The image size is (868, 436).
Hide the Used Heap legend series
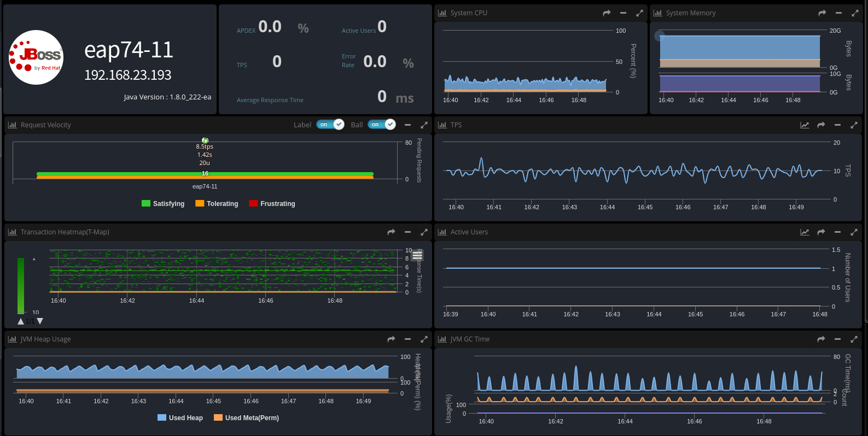pos(180,418)
